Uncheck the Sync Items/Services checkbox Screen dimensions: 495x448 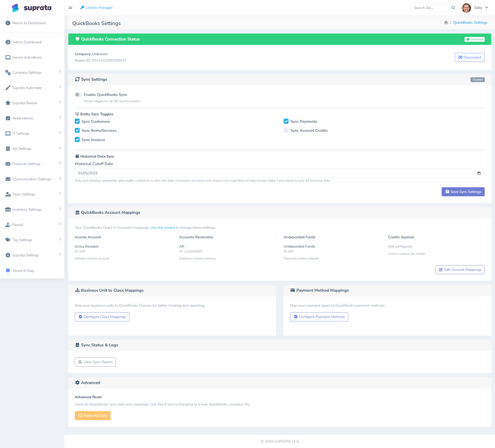(77, 131)
